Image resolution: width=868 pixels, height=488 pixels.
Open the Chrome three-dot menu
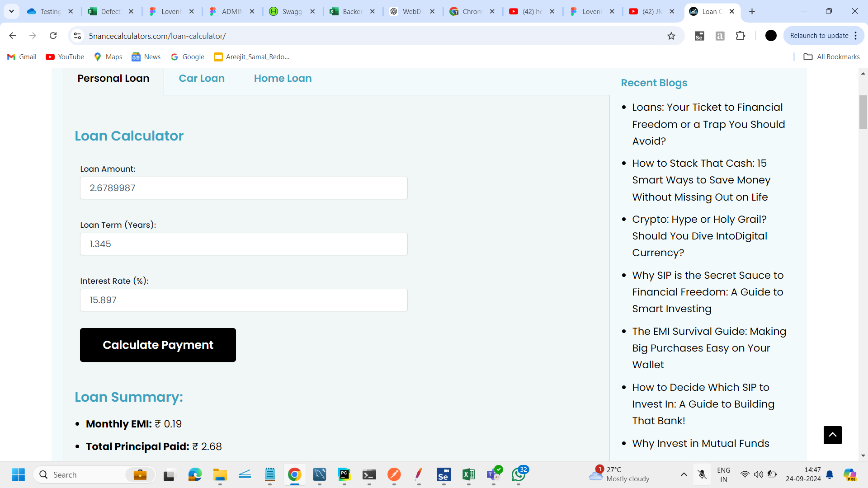(856, 36)
